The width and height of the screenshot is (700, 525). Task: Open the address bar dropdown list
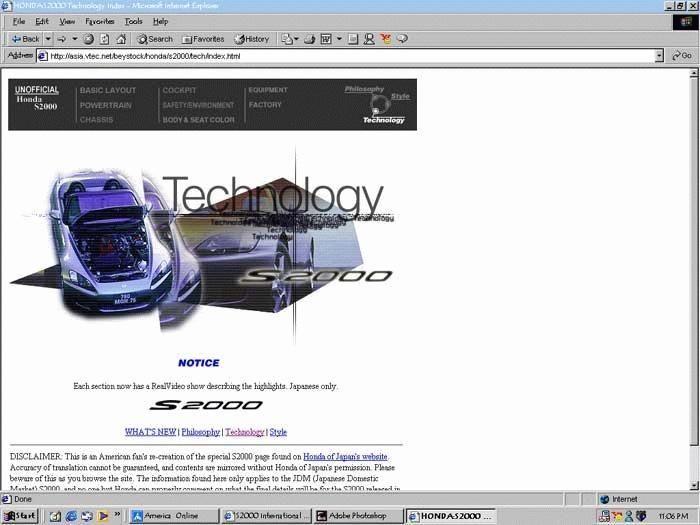[x=660, y=55]
